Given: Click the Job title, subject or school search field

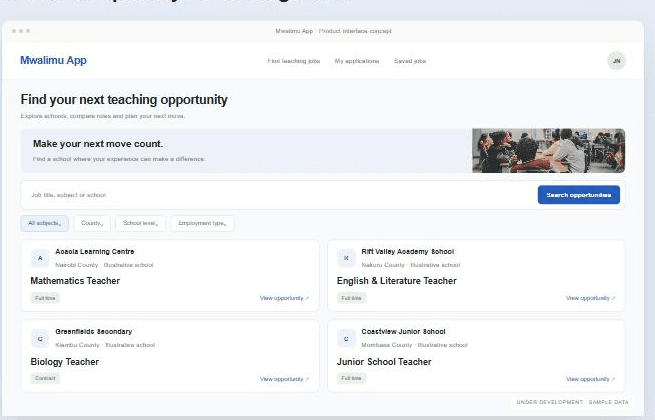Looking at the screenshot, I should pos(279,195).
